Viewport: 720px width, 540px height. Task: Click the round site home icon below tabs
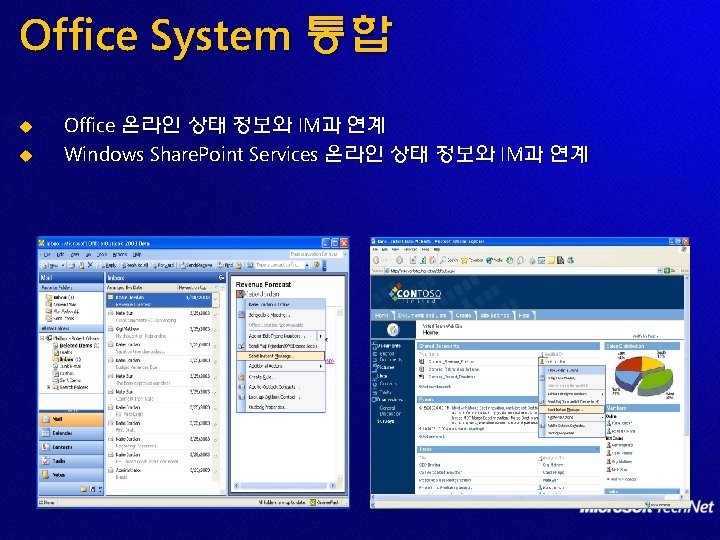[393, 329]
